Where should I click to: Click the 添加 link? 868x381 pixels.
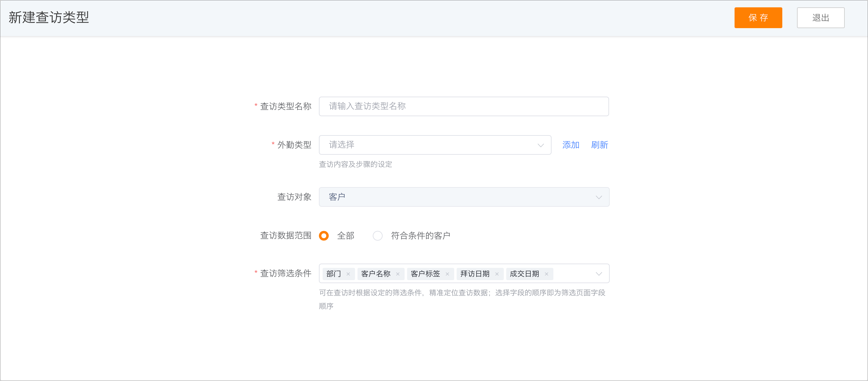(571, 145)
